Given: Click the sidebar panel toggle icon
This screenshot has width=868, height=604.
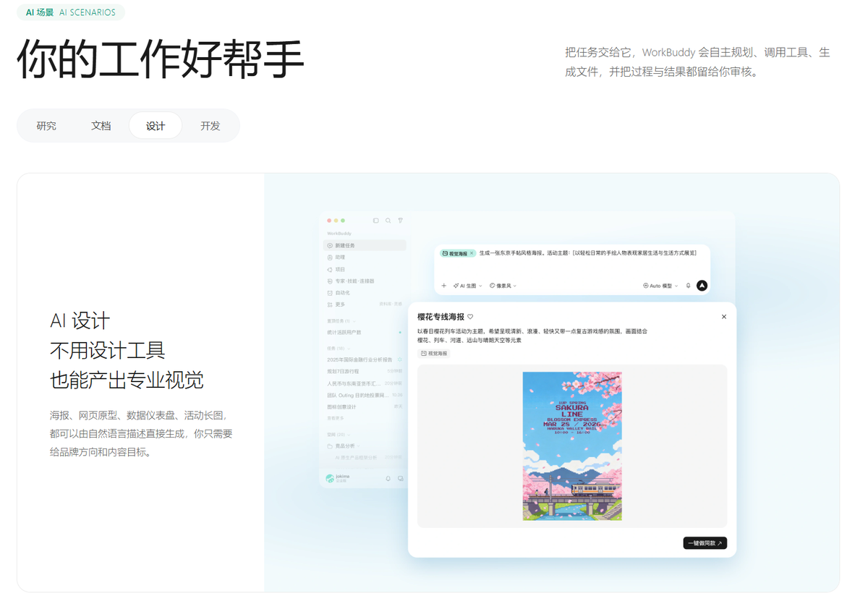Looking at the screenshot, I should tap(376, 221).
